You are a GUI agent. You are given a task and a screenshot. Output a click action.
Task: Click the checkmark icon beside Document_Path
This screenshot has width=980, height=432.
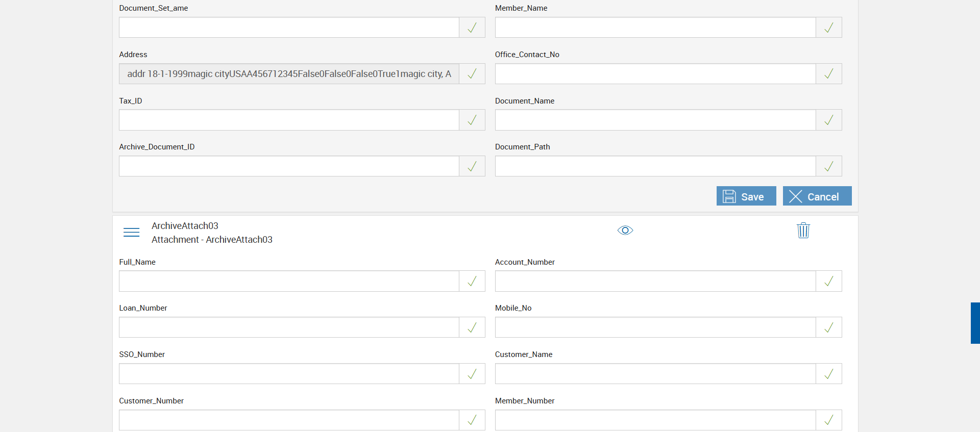coord(829,166)
